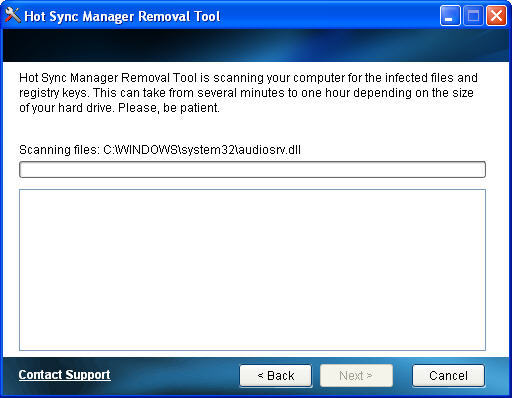
Task: Click the wrench-and-screwdriver title bar icon
Action: pyautogui.click(x=13, y=16)
